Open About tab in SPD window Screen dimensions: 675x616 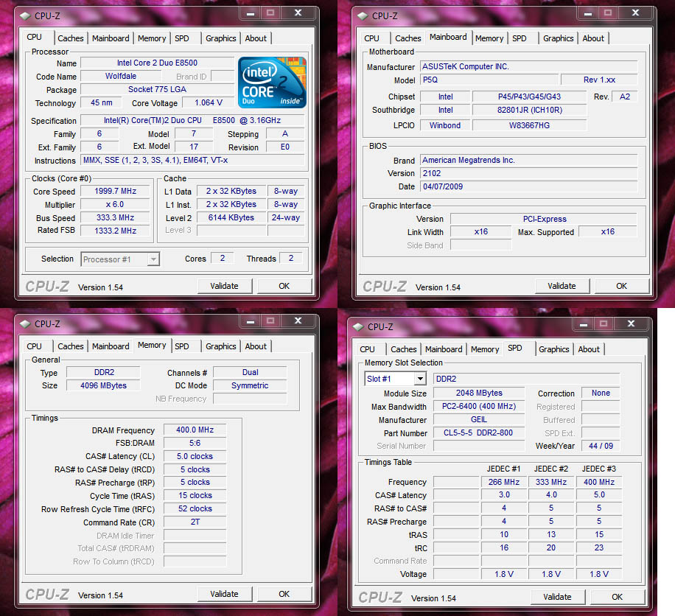tap(589, 349)
